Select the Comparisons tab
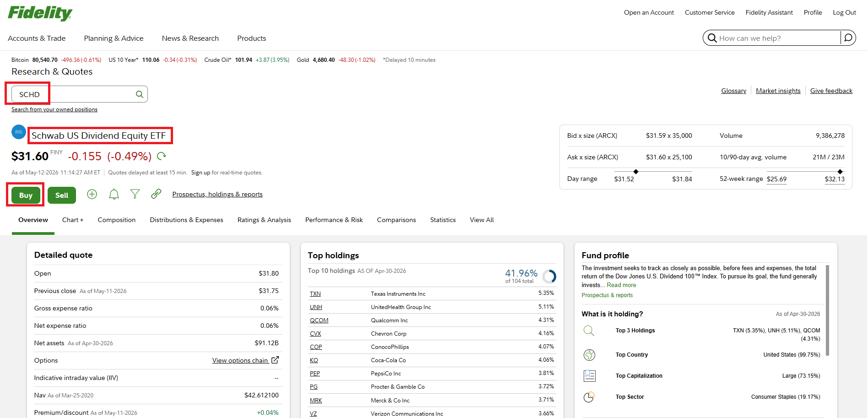 396,220
